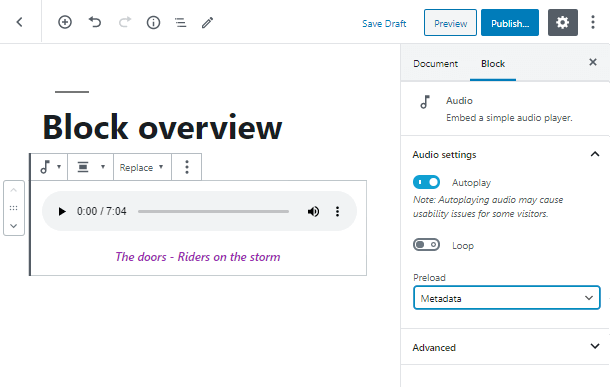
Task: Edit caption 'The doors - Riders on the storm'
Action: coord(198,257)
